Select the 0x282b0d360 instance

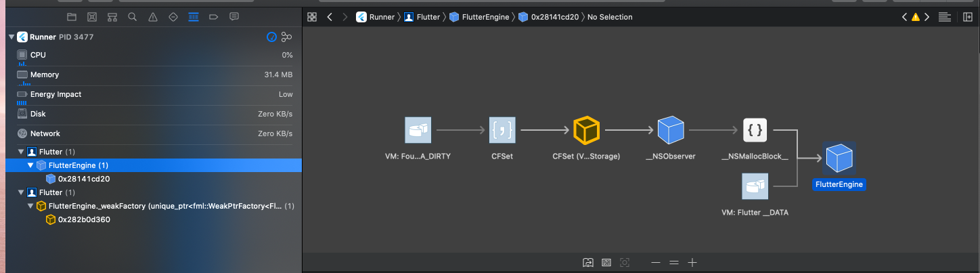pyautogui.click(x=84, y=219)
